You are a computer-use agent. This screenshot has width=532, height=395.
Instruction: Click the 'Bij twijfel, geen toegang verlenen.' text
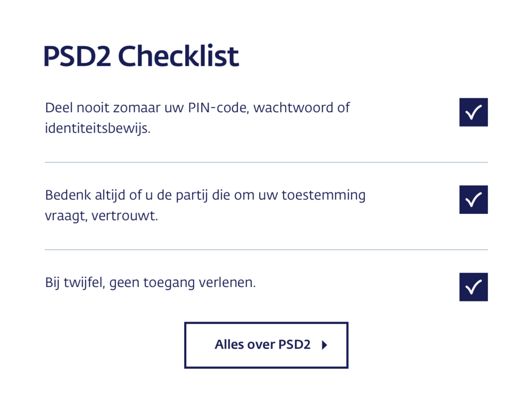[x=151, y=283]
